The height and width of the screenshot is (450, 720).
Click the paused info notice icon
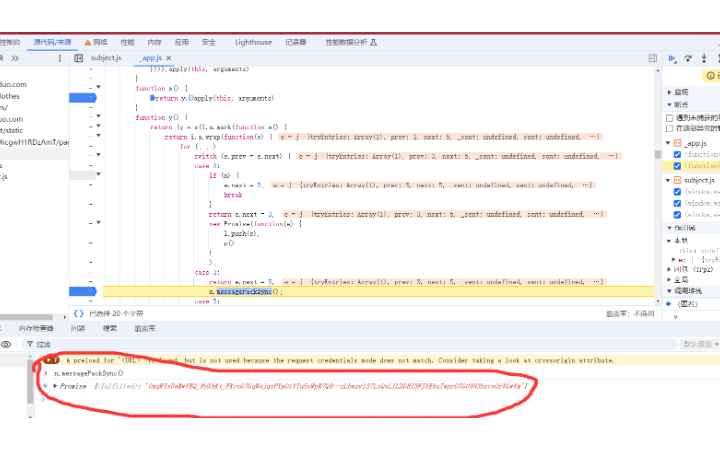710,75
